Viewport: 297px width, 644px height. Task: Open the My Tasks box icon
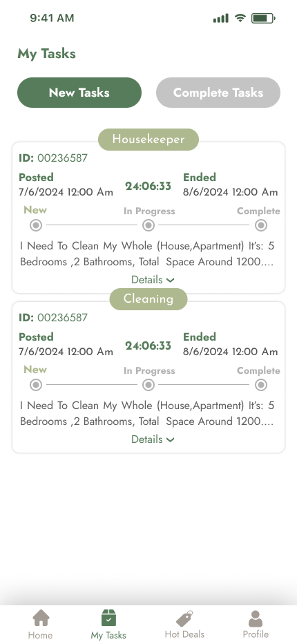coord(108,618)
